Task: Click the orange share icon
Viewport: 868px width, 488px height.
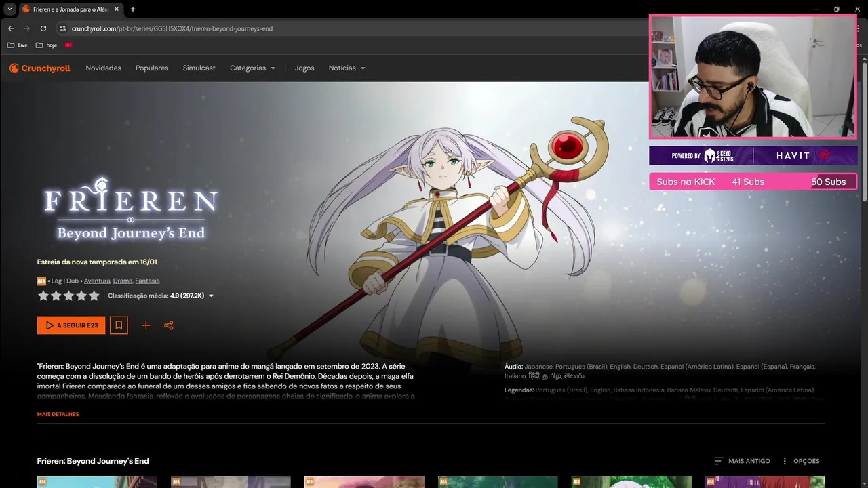Action: pos(169,325)
